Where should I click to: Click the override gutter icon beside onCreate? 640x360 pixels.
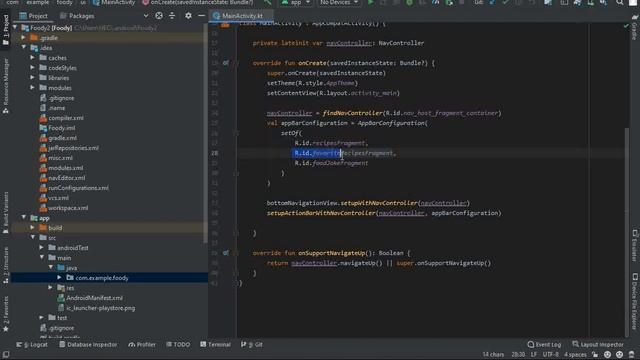pos(226,63)
